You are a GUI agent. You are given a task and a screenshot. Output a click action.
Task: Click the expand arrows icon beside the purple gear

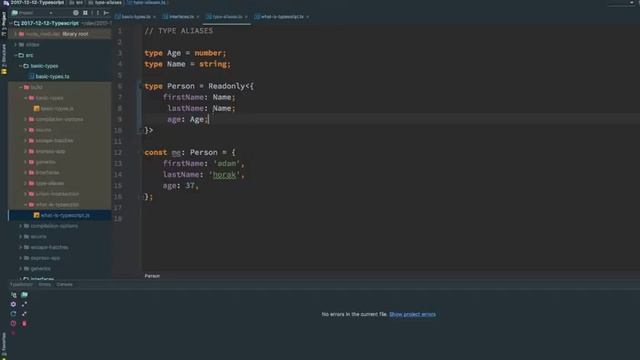tap(24, 304)
